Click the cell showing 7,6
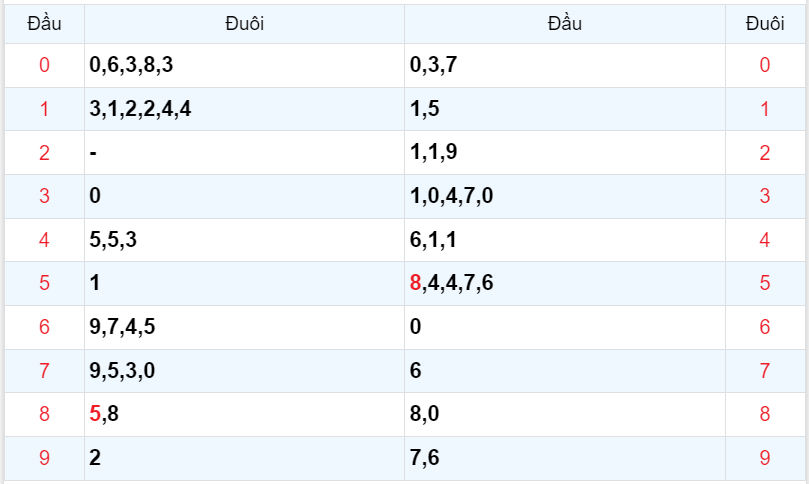 (x=425, y=458)
